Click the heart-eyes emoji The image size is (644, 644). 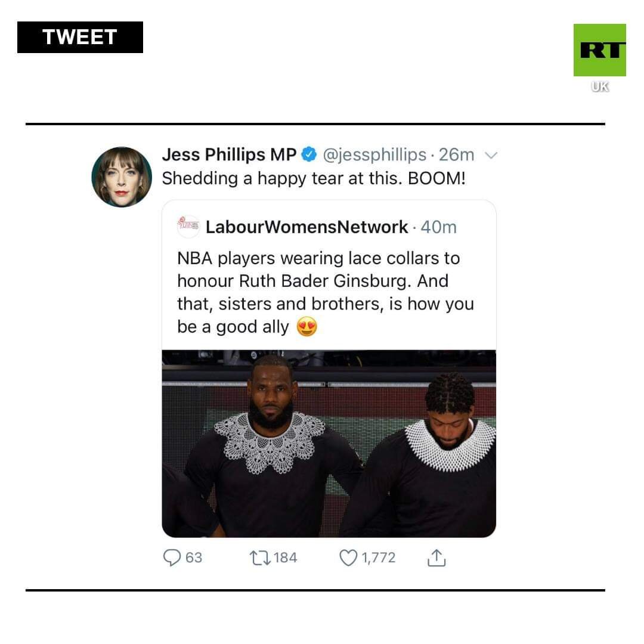(307, 327)
